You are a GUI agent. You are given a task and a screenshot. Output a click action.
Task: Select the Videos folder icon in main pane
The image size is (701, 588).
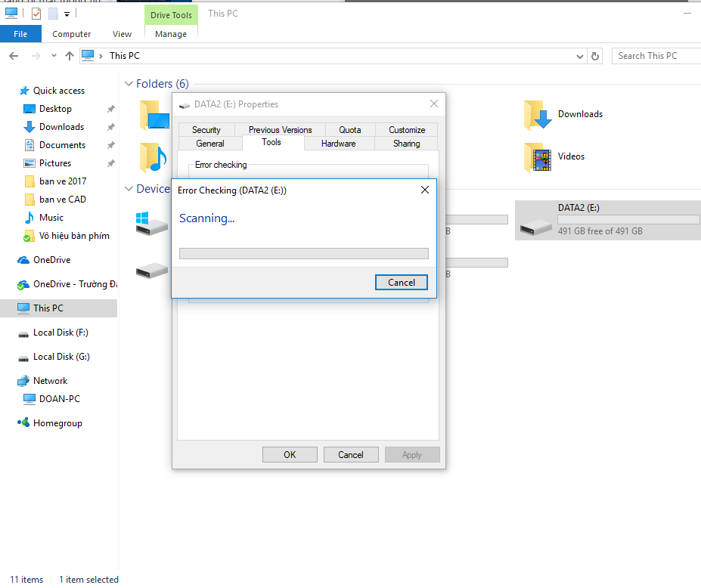[538, 157]
